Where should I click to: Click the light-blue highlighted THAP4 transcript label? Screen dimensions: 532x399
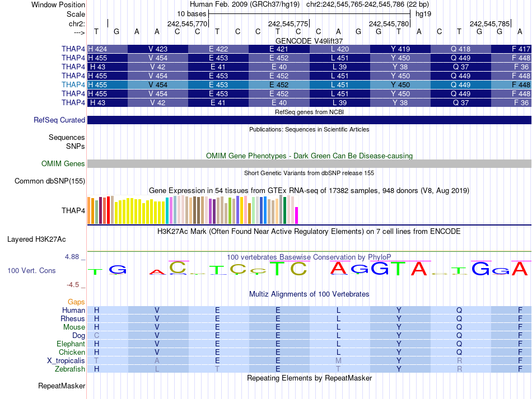pyautogui.click(x=73, y=85)
